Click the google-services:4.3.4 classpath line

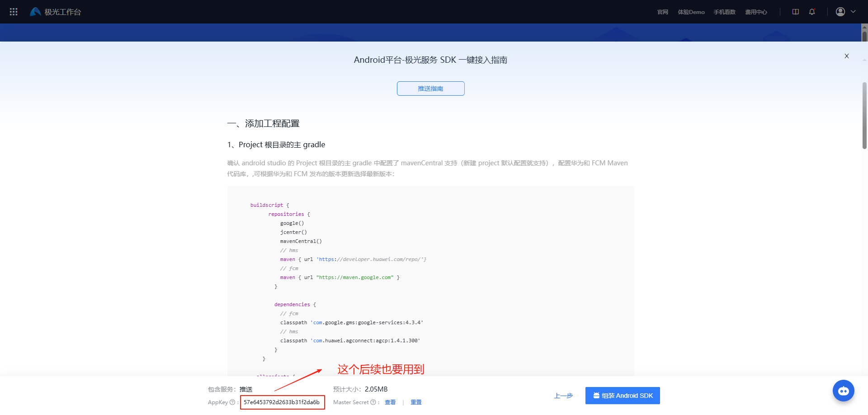[x=351, y=322]
